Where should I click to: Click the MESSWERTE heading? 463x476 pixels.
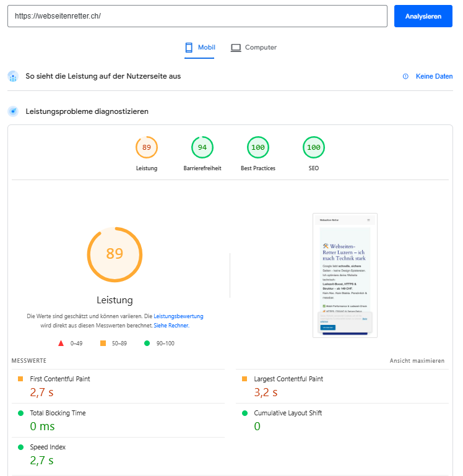29,361
